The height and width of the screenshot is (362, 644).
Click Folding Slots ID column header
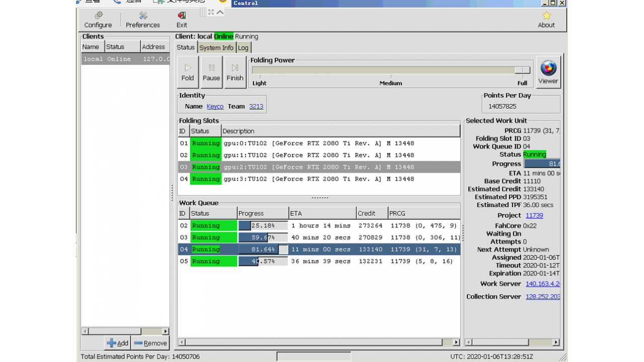(184, 131)
